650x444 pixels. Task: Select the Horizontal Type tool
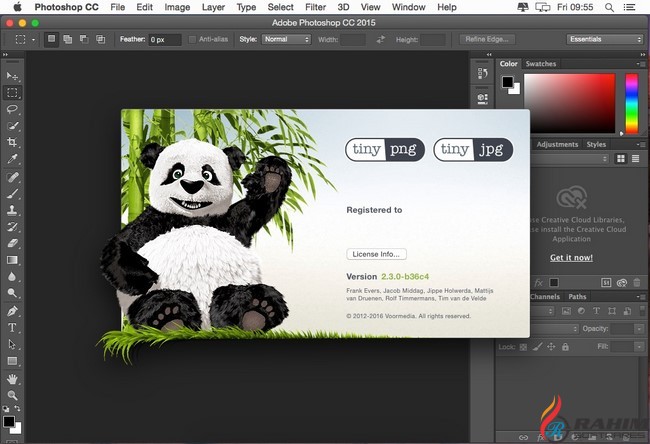coord(12,328)
